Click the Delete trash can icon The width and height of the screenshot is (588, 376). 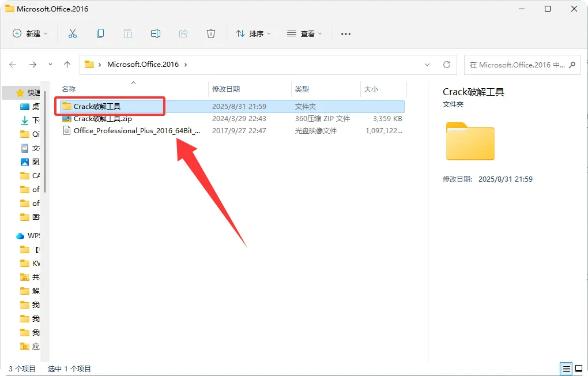(211, 33)
